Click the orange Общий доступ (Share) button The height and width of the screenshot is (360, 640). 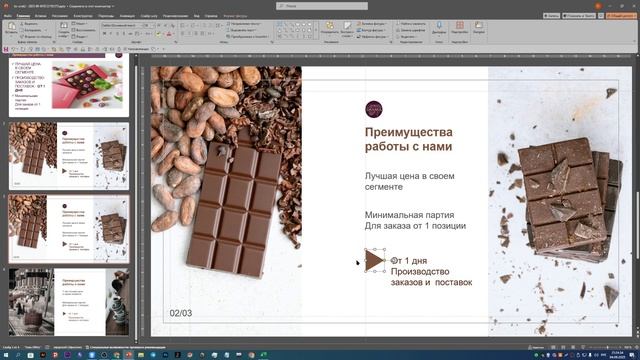pos(621,16)
